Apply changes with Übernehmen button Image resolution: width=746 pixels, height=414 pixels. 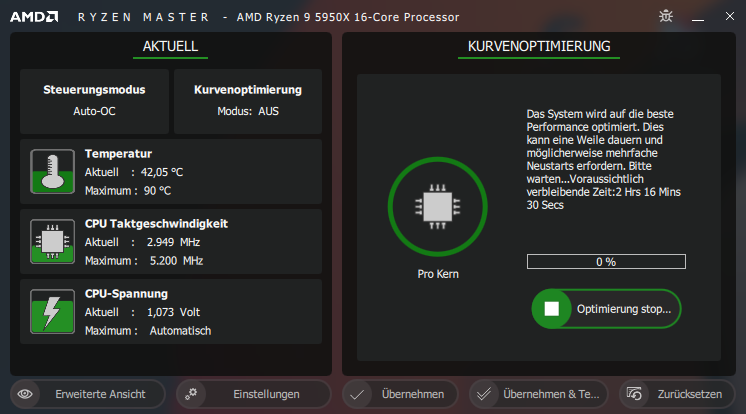coord(400,394)
